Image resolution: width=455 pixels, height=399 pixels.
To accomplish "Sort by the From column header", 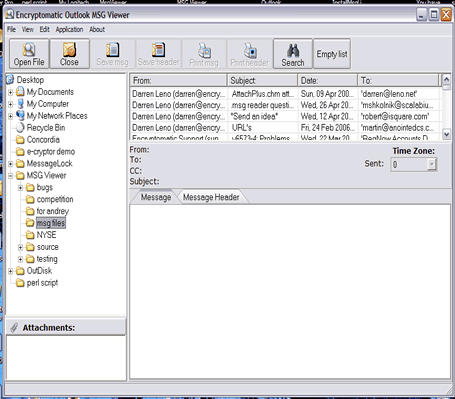I will (178, 81).
